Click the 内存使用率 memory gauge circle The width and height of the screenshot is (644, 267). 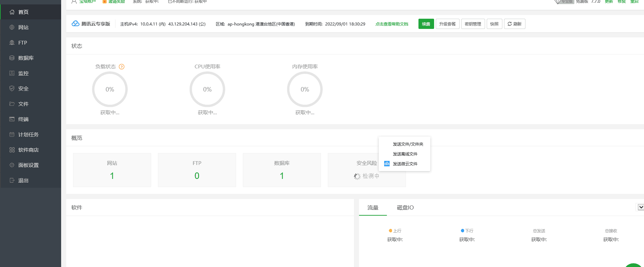[305, 89]
